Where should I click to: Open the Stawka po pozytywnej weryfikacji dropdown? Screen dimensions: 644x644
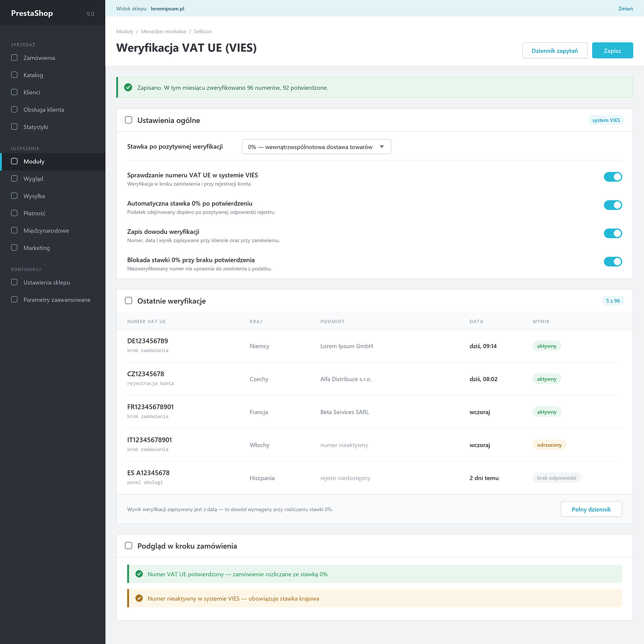pos(317,147)
